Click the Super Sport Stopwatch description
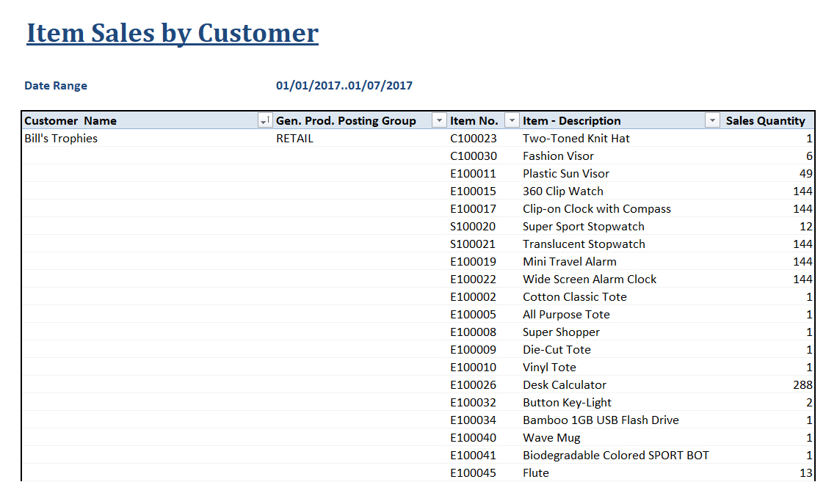The height and width of the screenshot is (504, 837). point(584,226)
